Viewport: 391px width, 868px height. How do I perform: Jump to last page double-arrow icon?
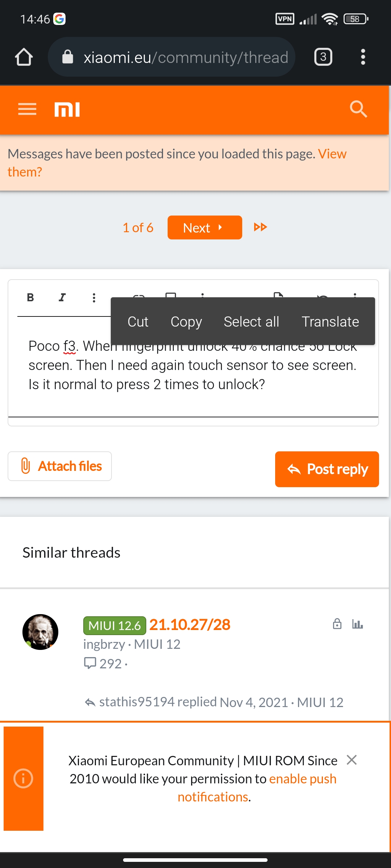(x=260, y=227)
